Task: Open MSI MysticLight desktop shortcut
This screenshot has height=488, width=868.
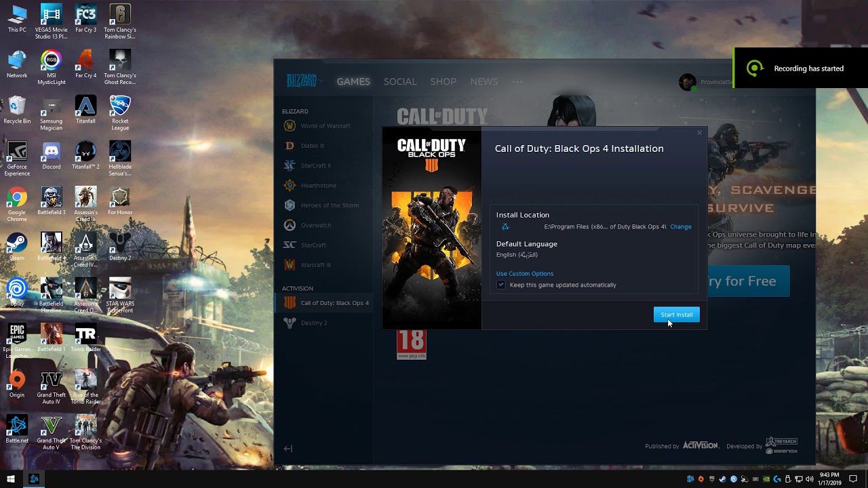Action: [51, 68]
